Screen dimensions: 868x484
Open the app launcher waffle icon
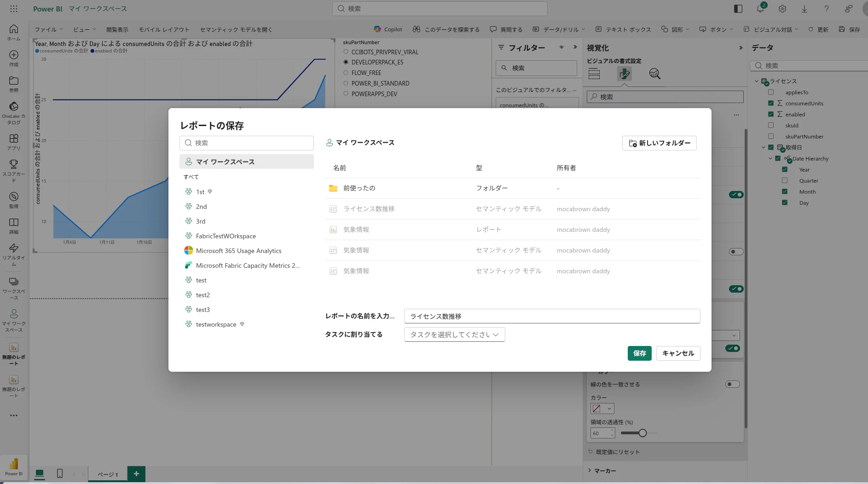[14, 9]
